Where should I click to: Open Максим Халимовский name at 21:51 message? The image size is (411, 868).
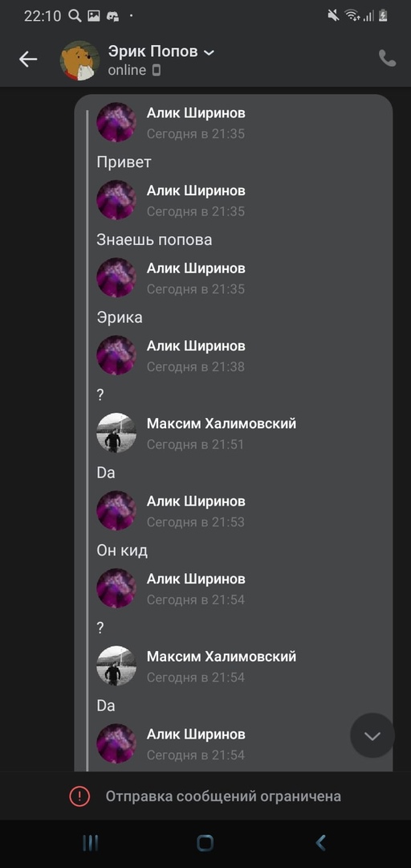tap(222, 424)
